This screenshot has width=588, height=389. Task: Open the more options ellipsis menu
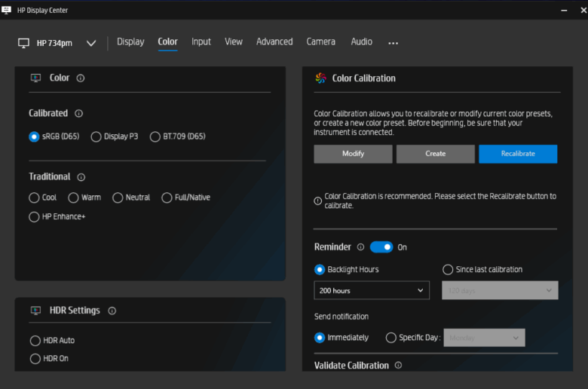(393, 43)
